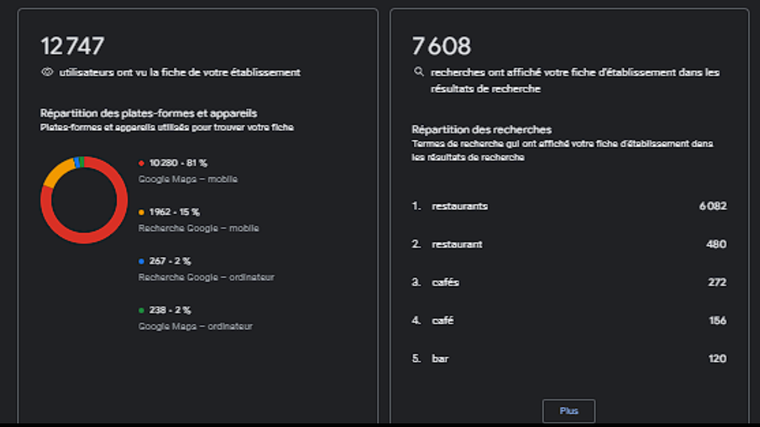Click the green legend dot for 238 - 2 %
Screen dimensions: 760x427
[x=142, y=310]
